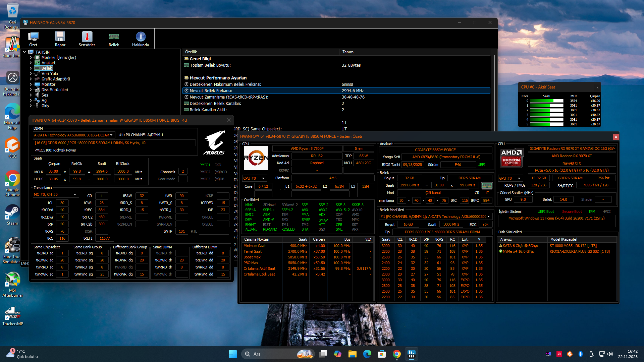The width and height of the screenshot is (644, 362).
Task: Click the Core 5 clock bar
Action: click(546, 124)
